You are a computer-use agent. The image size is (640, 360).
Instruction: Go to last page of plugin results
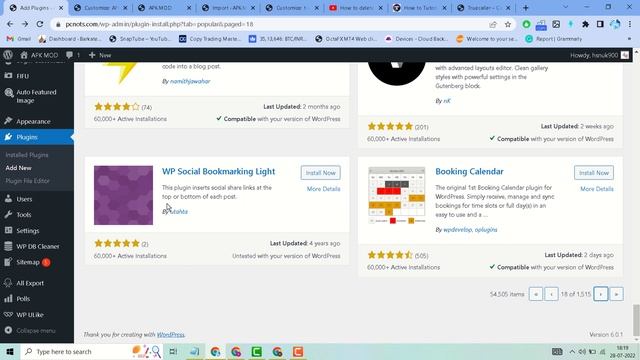pyautogui.click(x=616, y=294)
